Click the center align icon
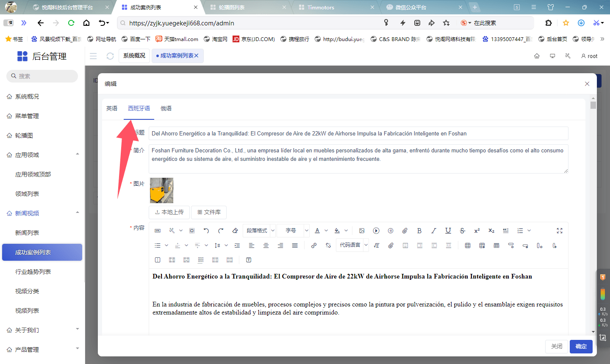This screenshot has height=364, width=610. [x=266, y=245]
